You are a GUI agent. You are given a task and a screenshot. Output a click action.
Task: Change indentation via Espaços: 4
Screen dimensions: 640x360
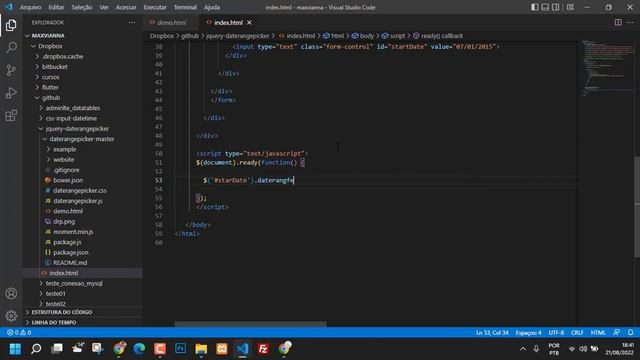point(528,333)
